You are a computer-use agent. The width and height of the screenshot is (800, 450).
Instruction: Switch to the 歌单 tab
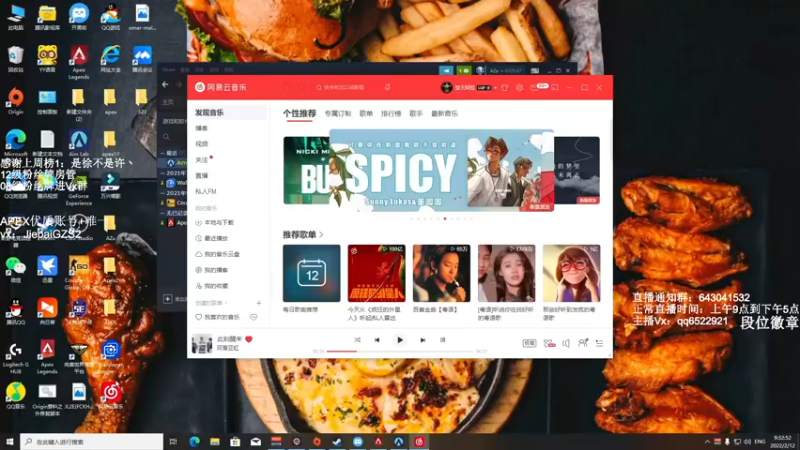366,114
